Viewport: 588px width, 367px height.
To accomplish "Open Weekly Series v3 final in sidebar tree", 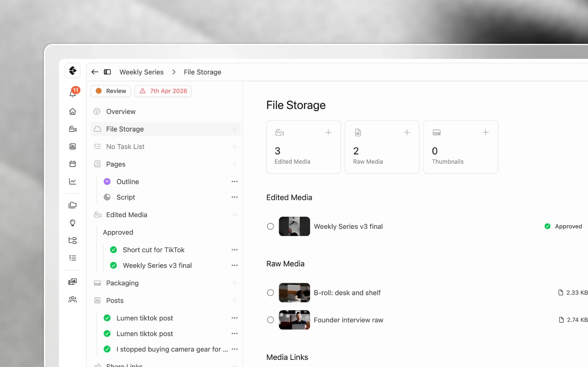I will 157,266.
